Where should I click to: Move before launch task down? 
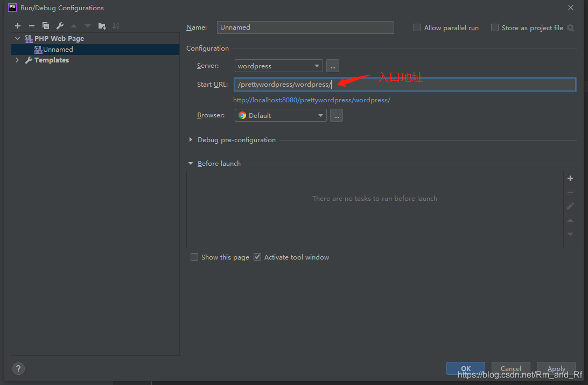[570, 234]
